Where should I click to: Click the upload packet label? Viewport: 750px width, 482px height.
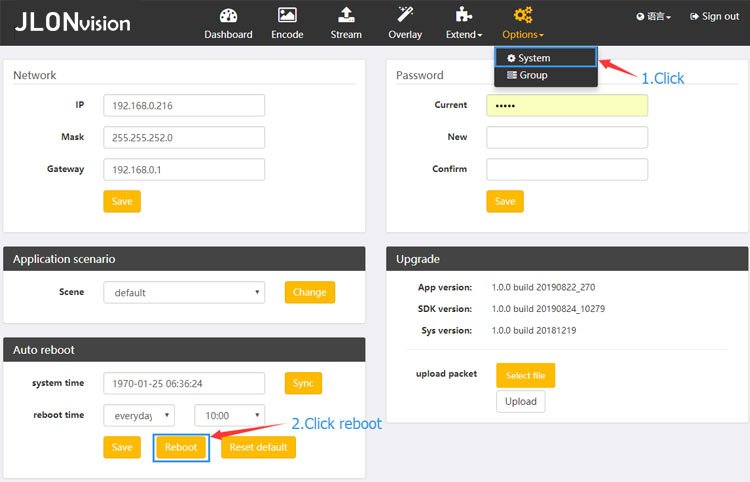tap(446, 373)
